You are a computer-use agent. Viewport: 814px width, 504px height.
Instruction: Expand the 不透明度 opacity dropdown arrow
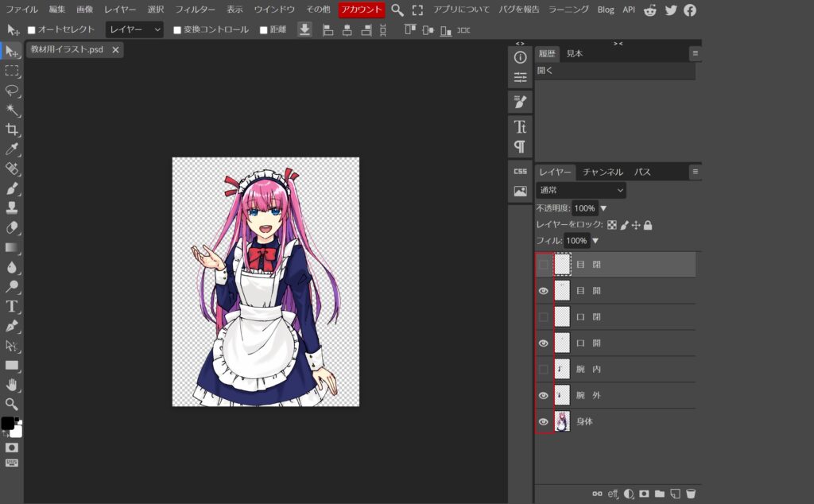click(x=603, y=208)
